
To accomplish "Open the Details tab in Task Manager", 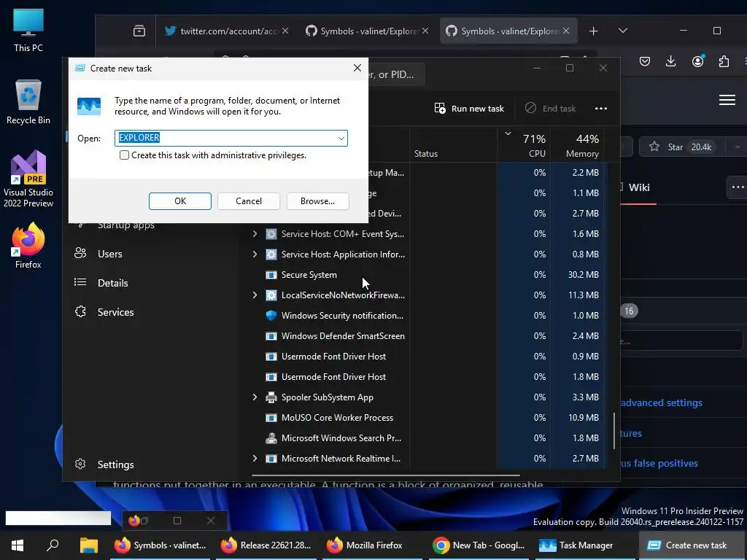I will 113,283.
